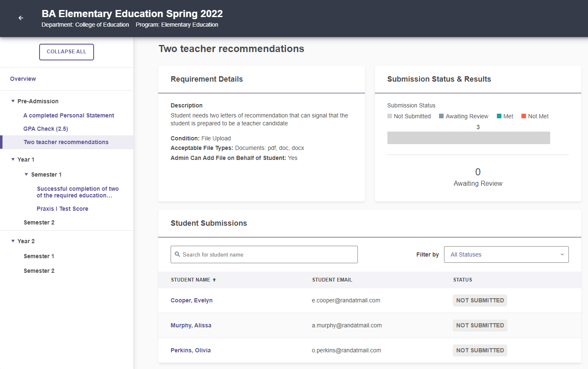The height and width of the screenshot is (369, 588).
Task: Collapse the Year 1 Semester 1 triangle
Action: (26, 175)
